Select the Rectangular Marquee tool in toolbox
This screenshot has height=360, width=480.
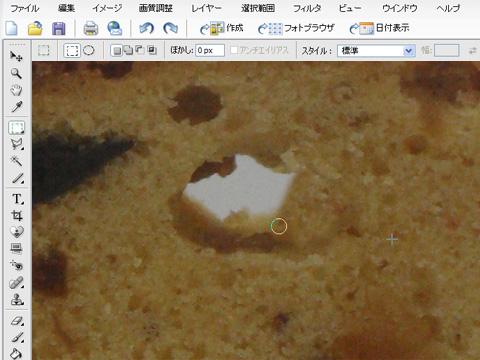click(x=16, y=127)
